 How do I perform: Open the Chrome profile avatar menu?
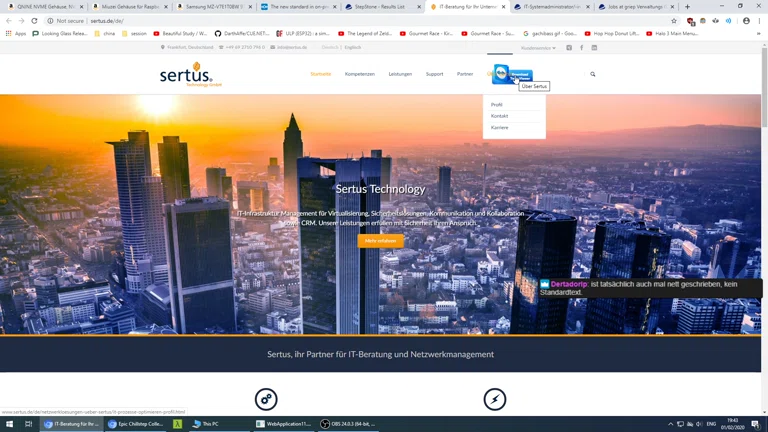point(746,21)
